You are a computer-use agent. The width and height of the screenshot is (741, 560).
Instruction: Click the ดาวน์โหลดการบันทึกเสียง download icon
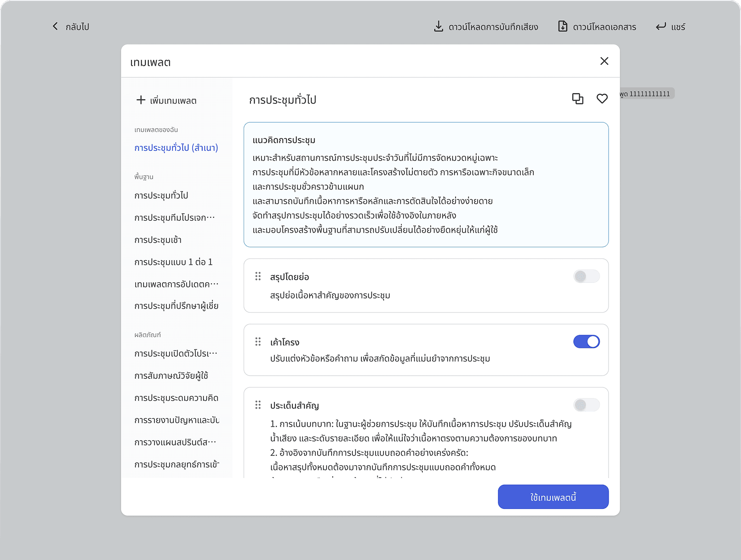coord(439,27)
